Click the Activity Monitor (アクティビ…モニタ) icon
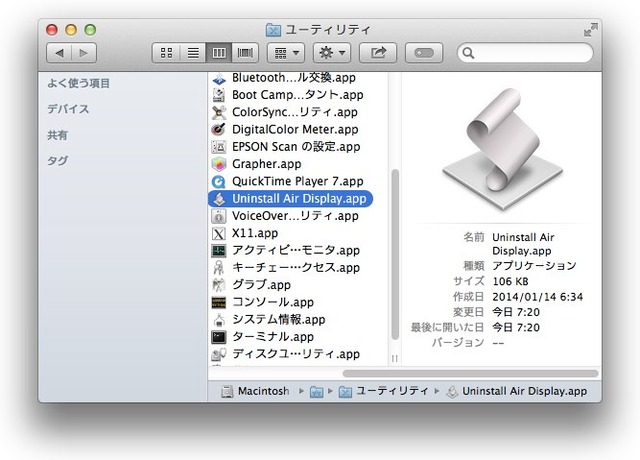Image resolution: width=640 pixels, height=460 pixels. point(219,250)
